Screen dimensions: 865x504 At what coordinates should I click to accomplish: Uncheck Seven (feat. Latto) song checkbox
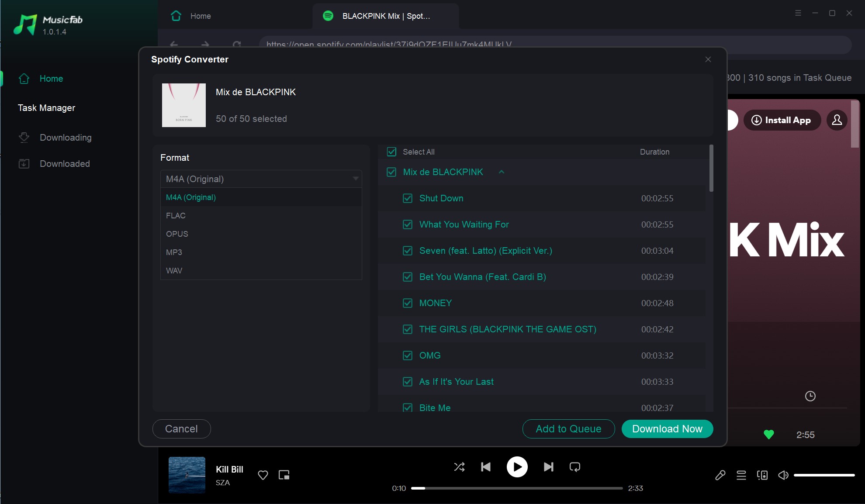408,251
